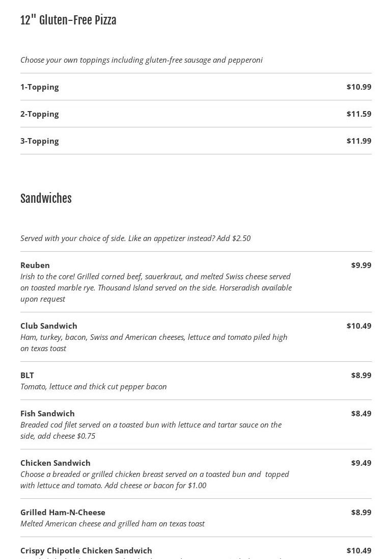This screenshot has height=559, width=392.
Task: Click the Reuben description text
Action: [x=156, y=288]
